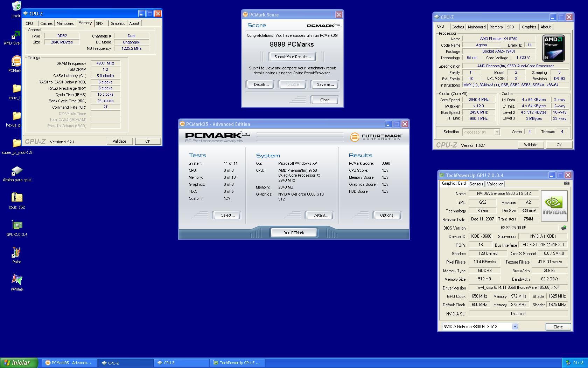Click Submit Your Results button
The width and height of the screenshot is (588, 368).
point(292,57)
